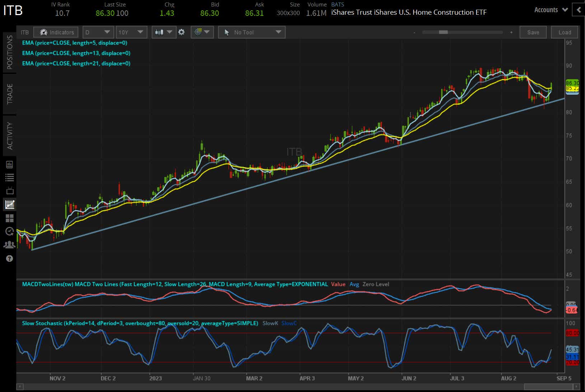Click the Volume value 1.61M
This screenshot has height=392, width=585.
coord(316,13)
